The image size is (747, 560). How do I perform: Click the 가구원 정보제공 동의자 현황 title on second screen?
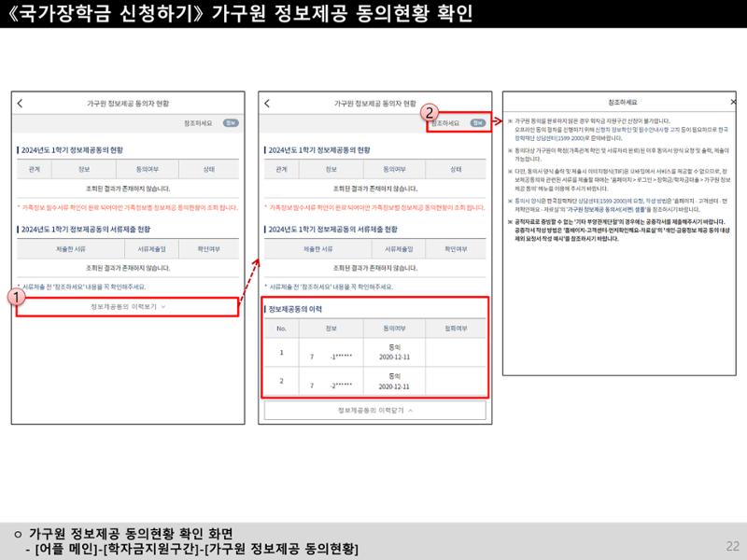(x=375, y=104)
